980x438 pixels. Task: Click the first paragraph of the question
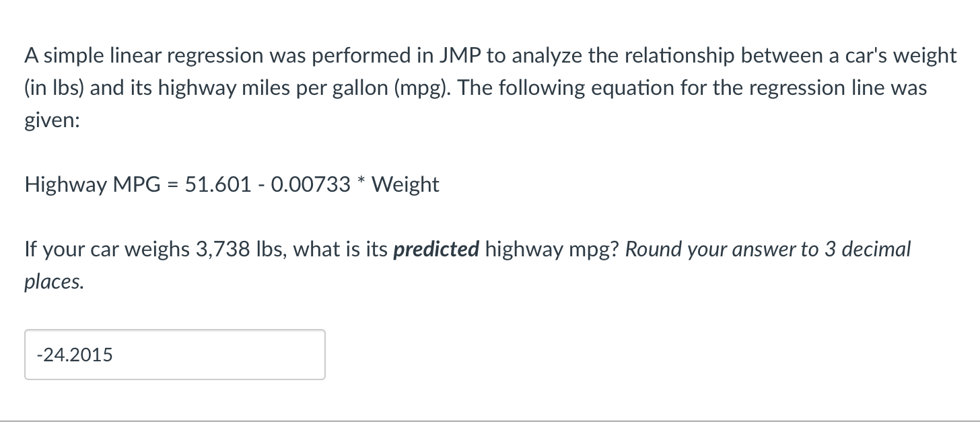(x=471, y=87)
